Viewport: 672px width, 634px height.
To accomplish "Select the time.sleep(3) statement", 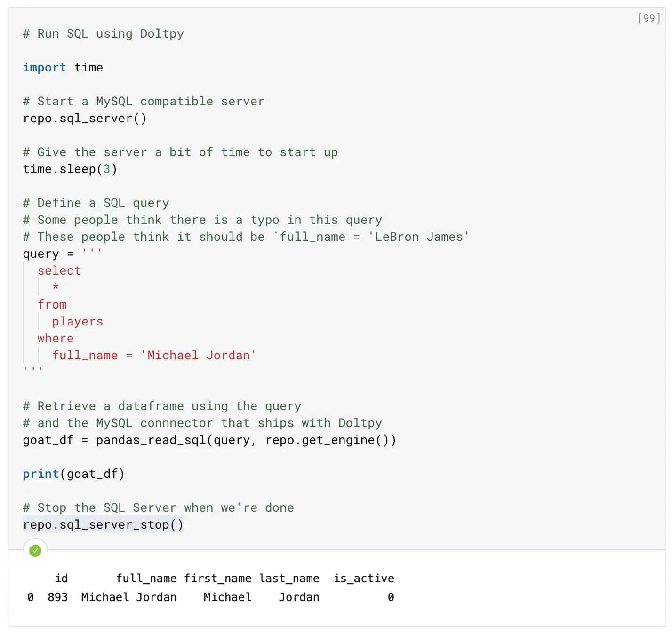I will click(70, 169).
